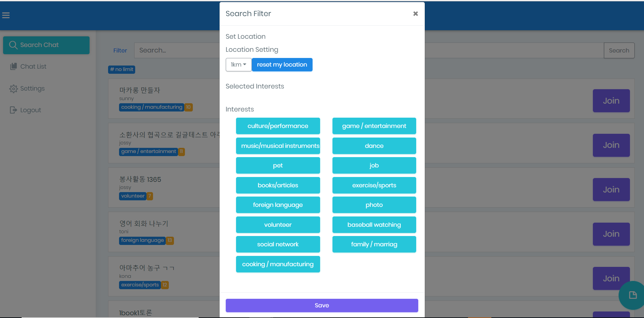Select the volunteer interest button
The width and height of the screenshot is (644, 318).
point(278,225)
